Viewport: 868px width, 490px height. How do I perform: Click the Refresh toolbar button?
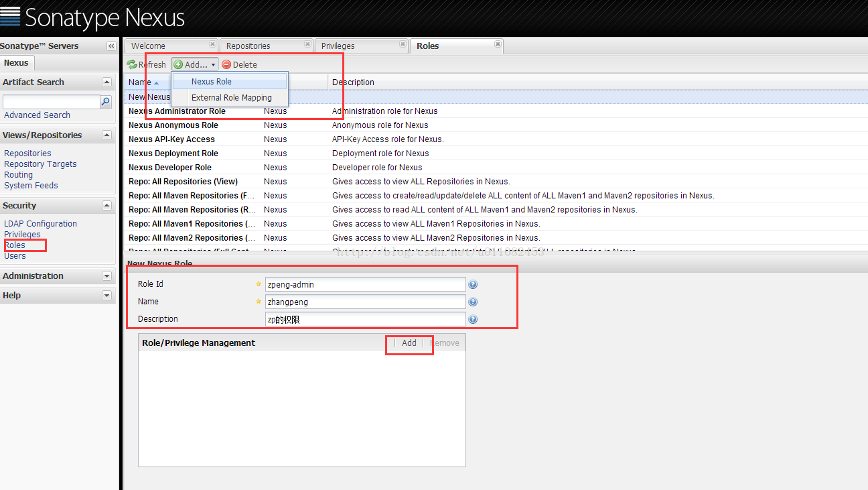(147, 64)
